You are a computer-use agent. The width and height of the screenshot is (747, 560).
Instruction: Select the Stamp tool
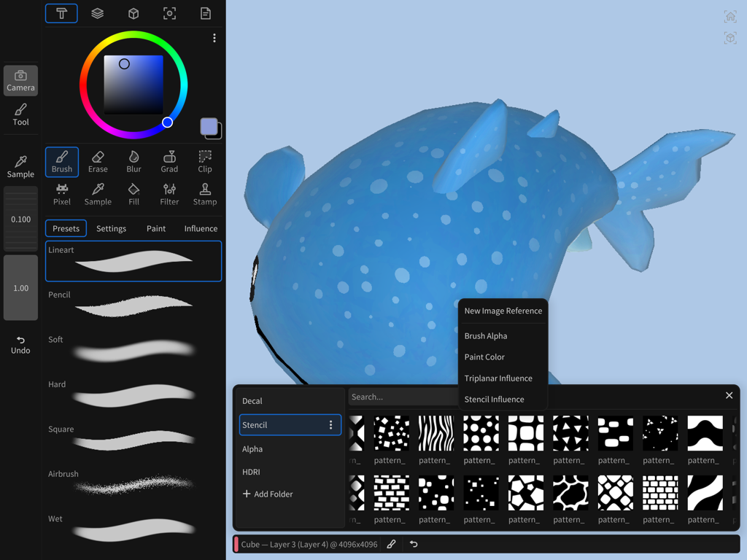click(204, 194)
